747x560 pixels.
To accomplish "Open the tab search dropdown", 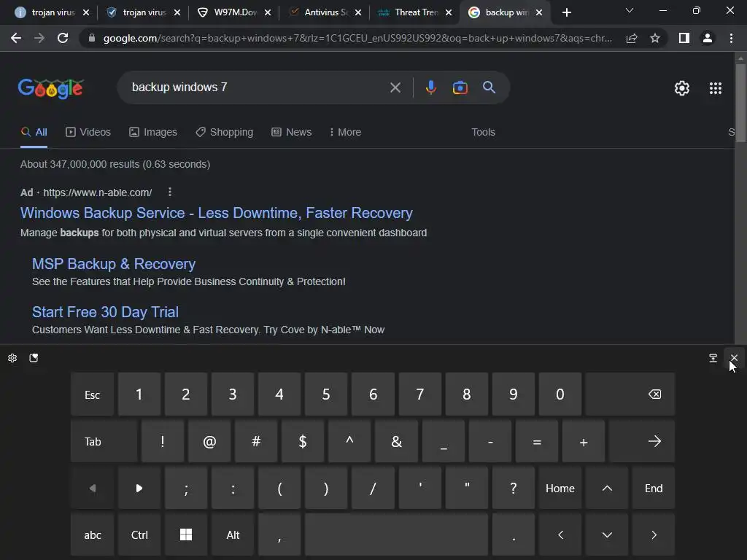I will (x=630, y=10).
